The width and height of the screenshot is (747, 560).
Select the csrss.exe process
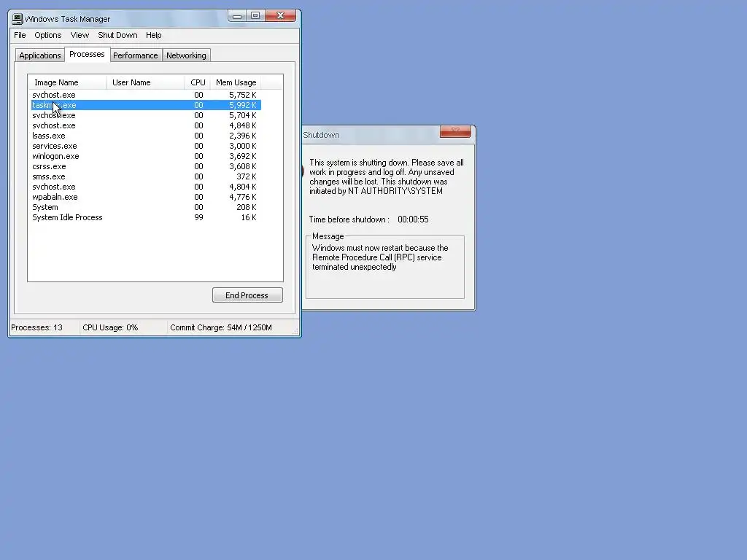click(x=146, y=166)
